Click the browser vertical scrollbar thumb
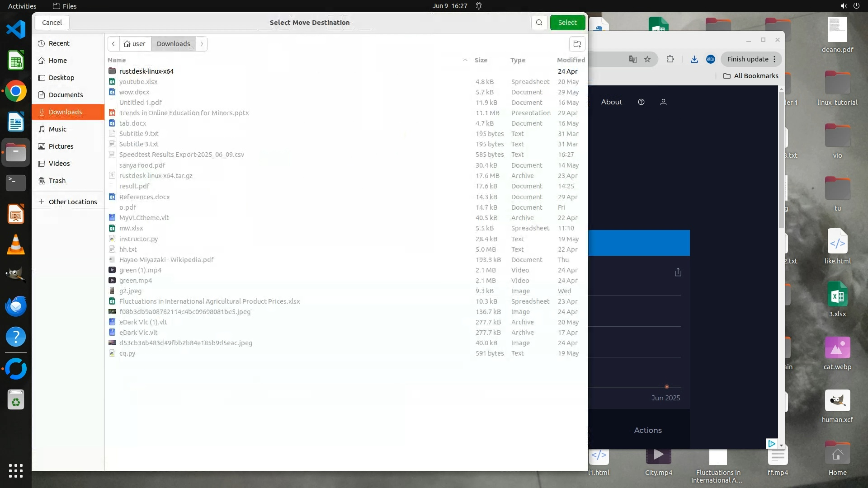The width and height of the screenshot is (868, 488). pyautogui.click(x=781, y=158)
